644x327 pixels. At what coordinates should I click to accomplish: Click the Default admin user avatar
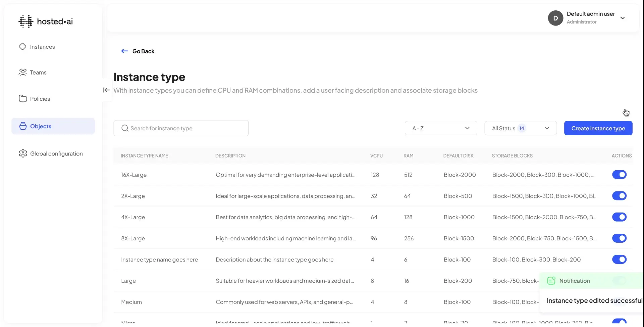(x=555, y=18)
